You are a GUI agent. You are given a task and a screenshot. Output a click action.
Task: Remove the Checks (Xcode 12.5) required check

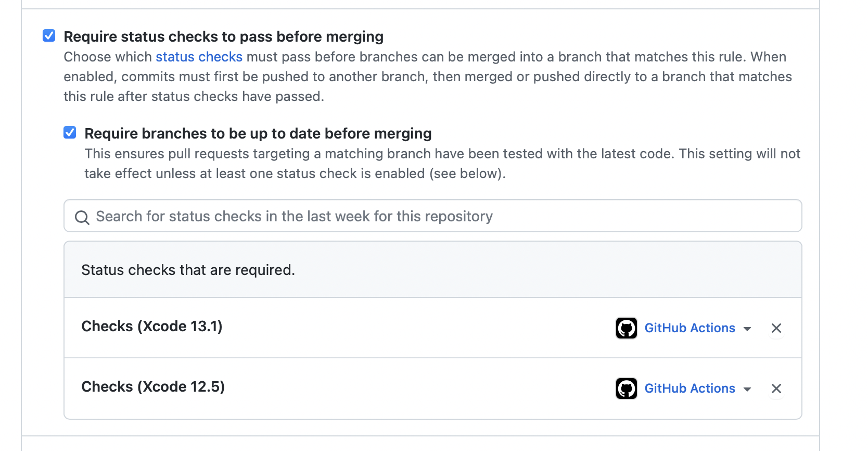[x=776, y=389]
